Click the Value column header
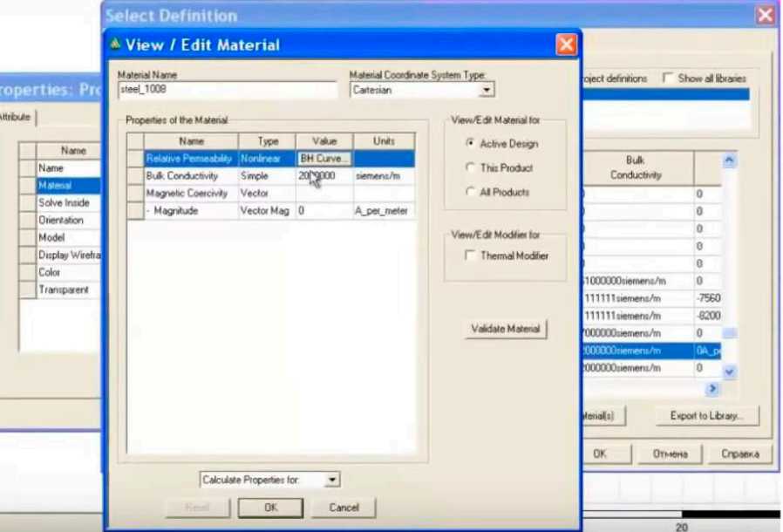The height and width of the screenshot is (532, 783). 324,141
